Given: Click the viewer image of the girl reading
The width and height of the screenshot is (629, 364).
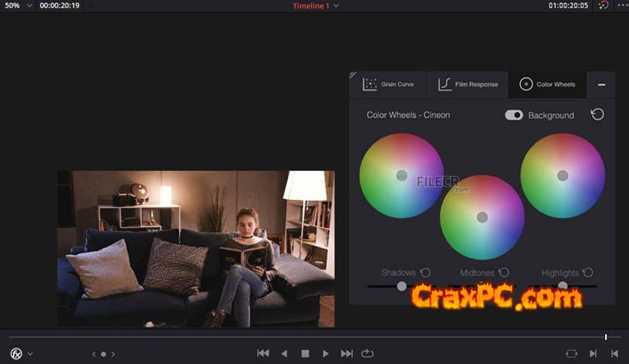Looking at the screenshot, I should (x=196, y=248).
